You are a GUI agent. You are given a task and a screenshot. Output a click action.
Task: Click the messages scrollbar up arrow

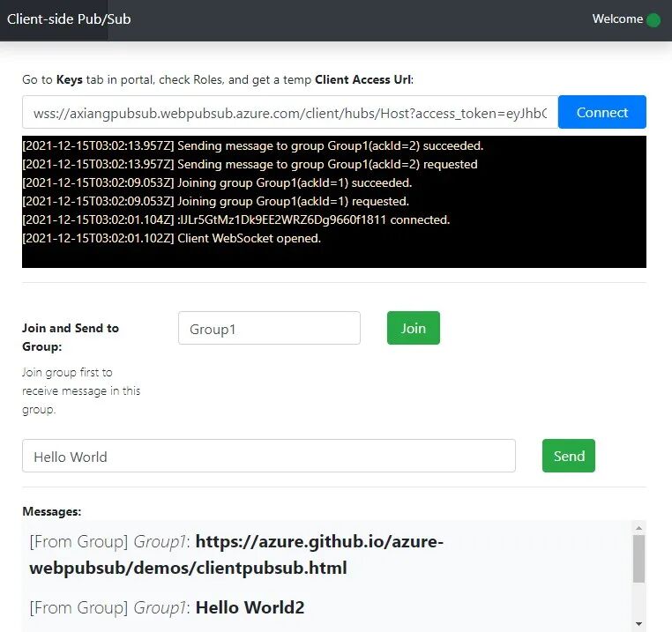pyautogui.click(x=638, y=528)
